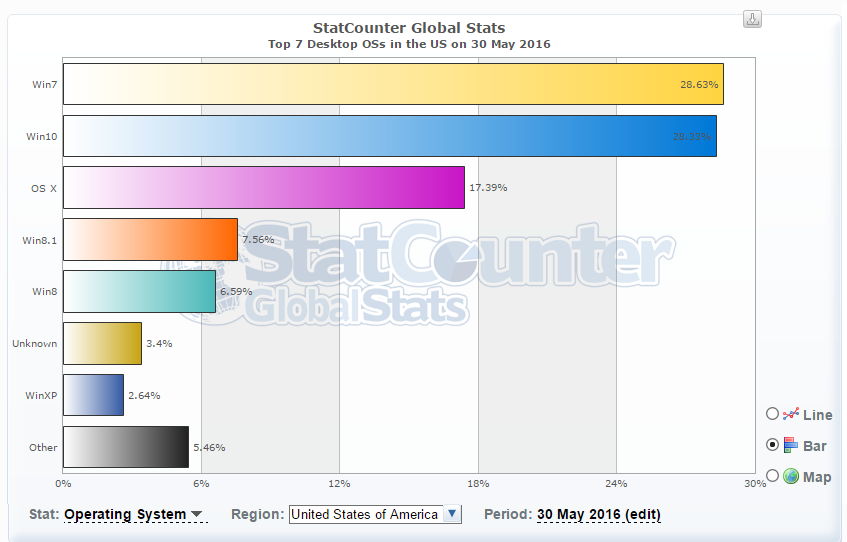Click the 'WinXP' axis label
The height and width of the screenshot is (542, 847).
point(41,396)
